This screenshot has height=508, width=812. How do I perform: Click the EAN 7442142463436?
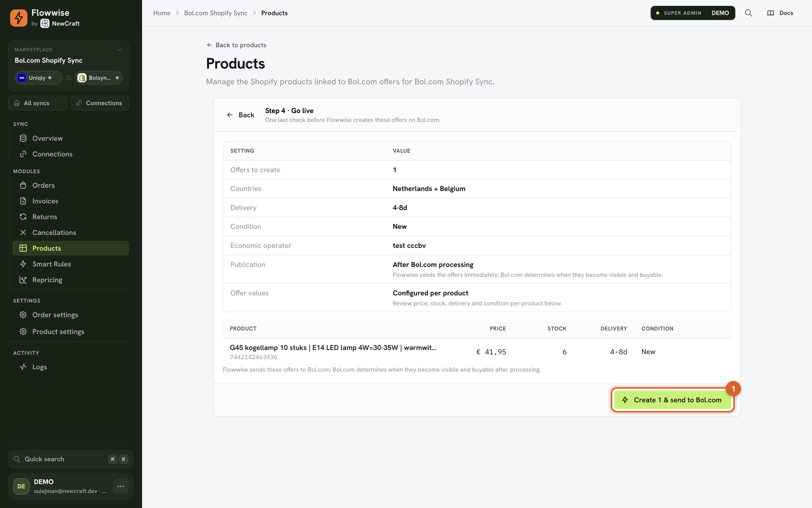[254, 357]
